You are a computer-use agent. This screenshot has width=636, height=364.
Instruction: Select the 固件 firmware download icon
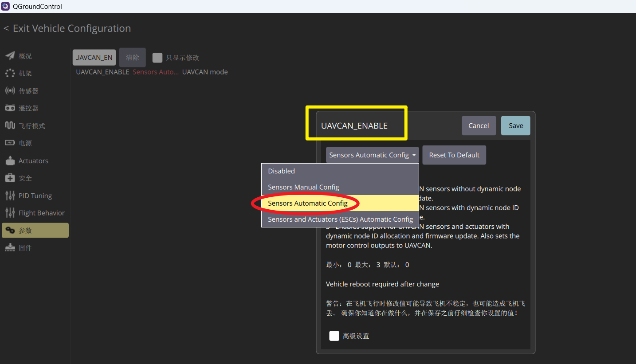(10, 248)
